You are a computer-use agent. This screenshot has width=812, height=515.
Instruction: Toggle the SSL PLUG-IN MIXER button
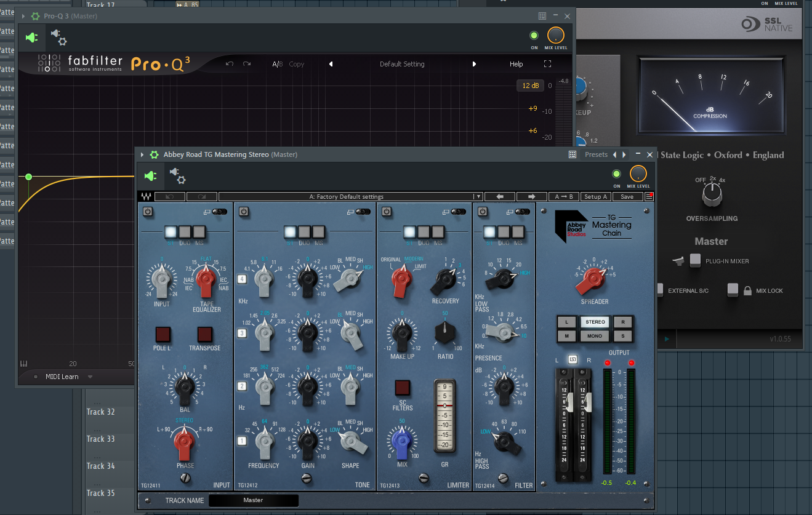695,260
